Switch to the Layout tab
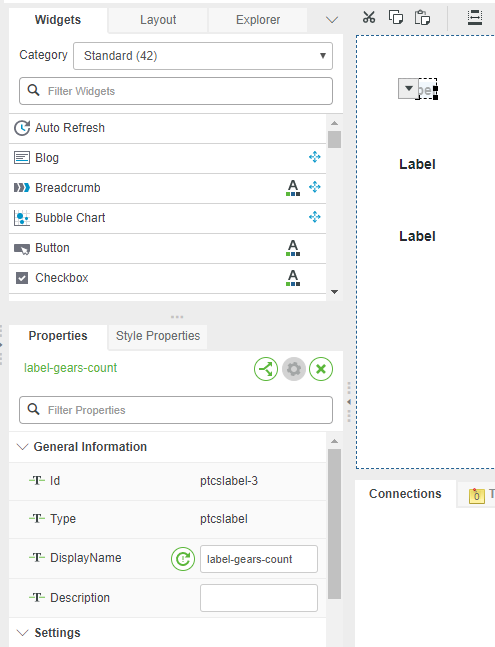The height and width of the screenshot is (647, 495). click(158, 20)
